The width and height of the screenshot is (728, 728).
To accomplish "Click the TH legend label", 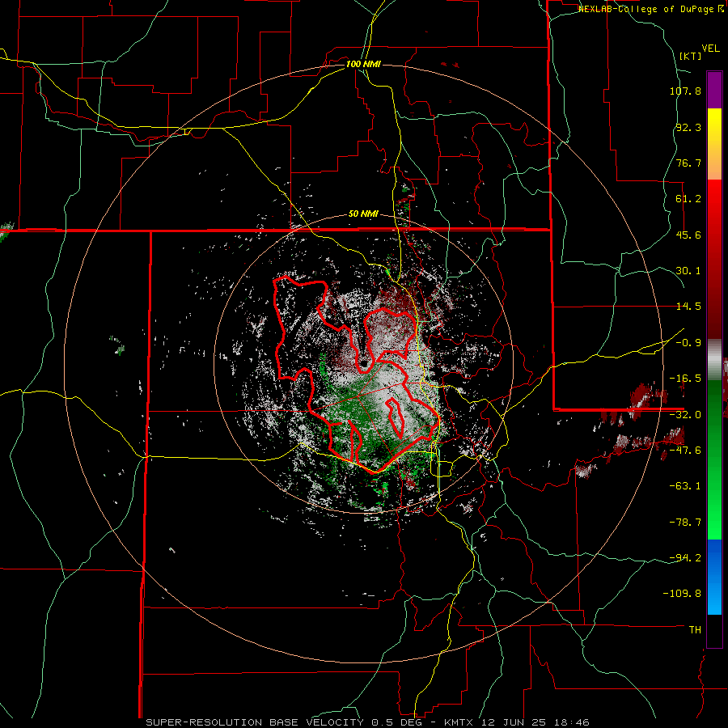I will tap(695, 629).
